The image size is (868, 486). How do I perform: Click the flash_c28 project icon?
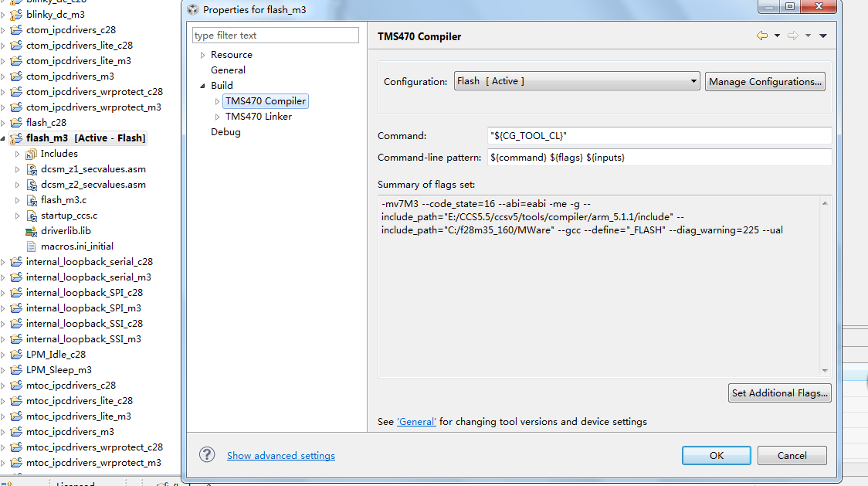pos(17,123)
